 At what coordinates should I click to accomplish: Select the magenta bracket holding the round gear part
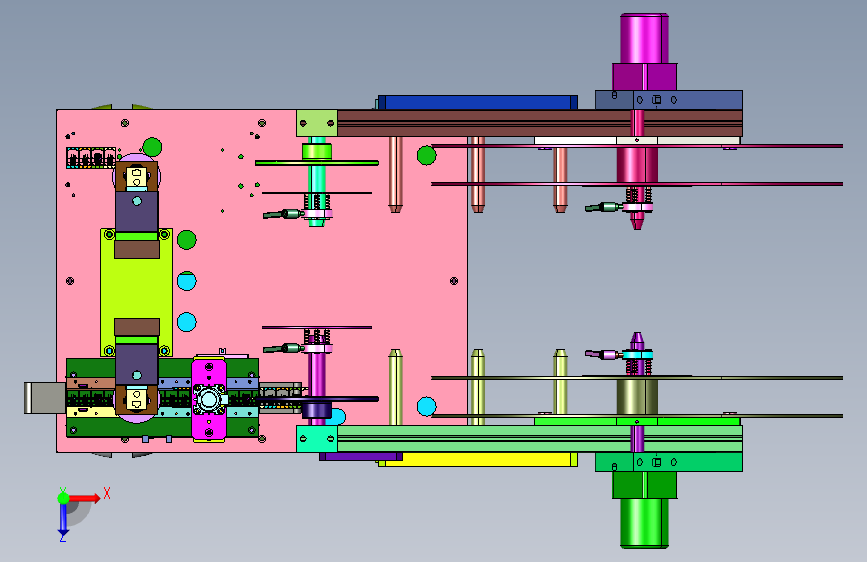pyautogui.click(x=209, y=399)
